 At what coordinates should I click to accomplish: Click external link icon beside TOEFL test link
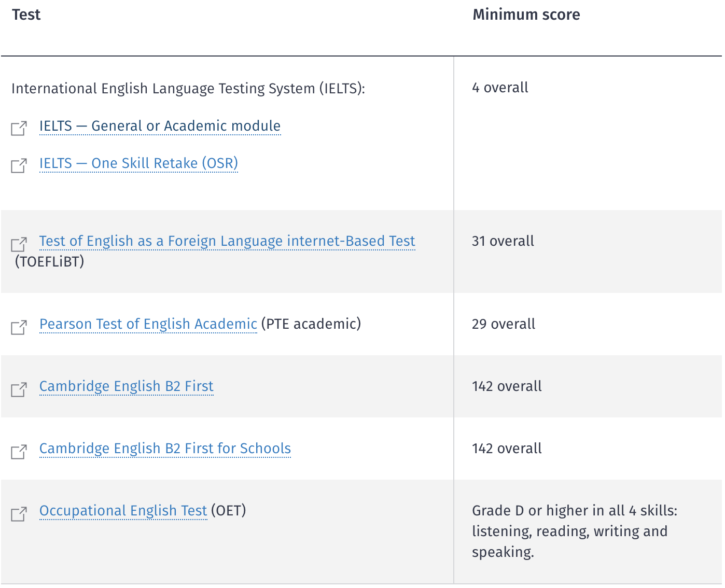click(x=19, y=244)
